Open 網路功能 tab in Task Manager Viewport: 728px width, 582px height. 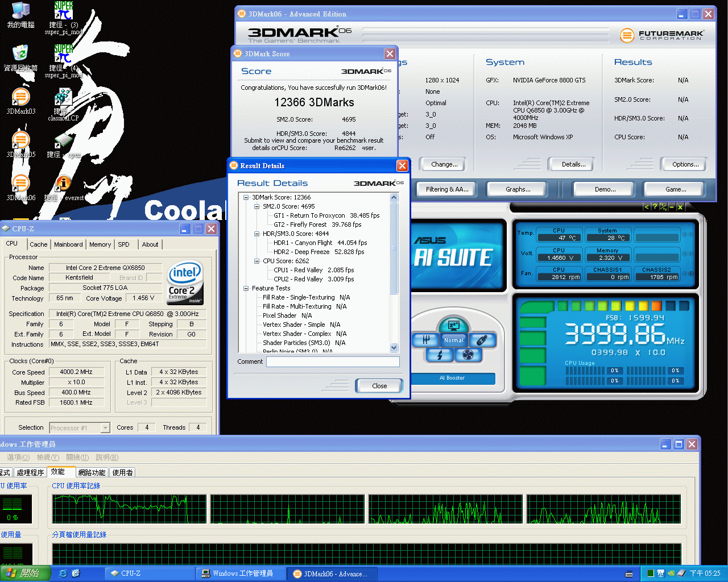click(92, 472)
